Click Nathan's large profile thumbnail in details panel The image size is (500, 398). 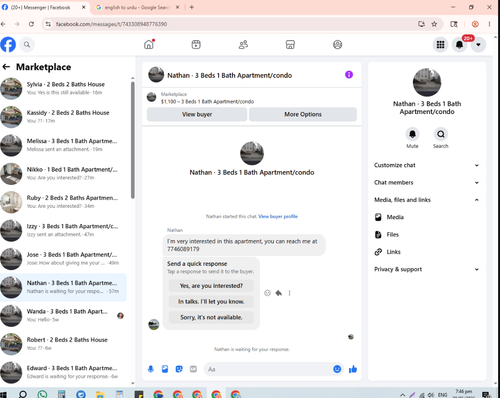coord(427,82)
